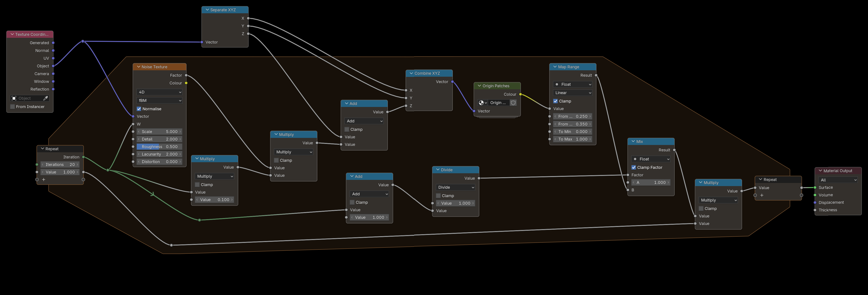Open the Linear interpolation dropdown in Map Range
The height and width of the screenshot is (295, 868).
[x=573, y=93]
